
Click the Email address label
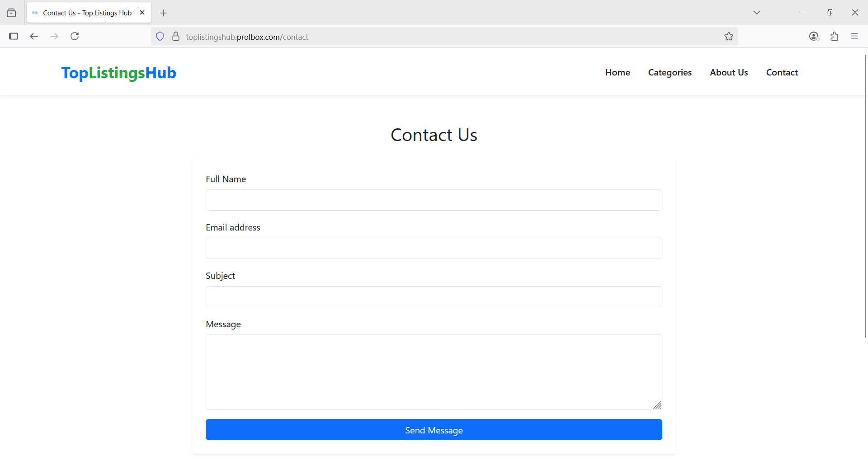[233, 227]
